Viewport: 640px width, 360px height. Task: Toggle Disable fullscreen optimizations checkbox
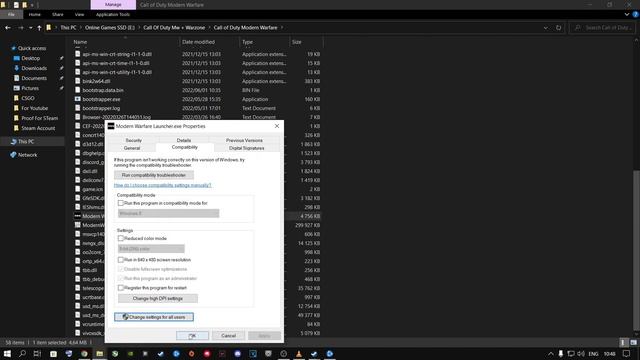[120, 269]
